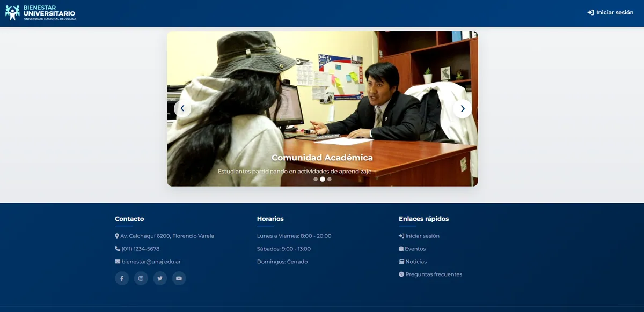Click the Contacto footer heading
The image size is (644, 312).
click(129, 219)
